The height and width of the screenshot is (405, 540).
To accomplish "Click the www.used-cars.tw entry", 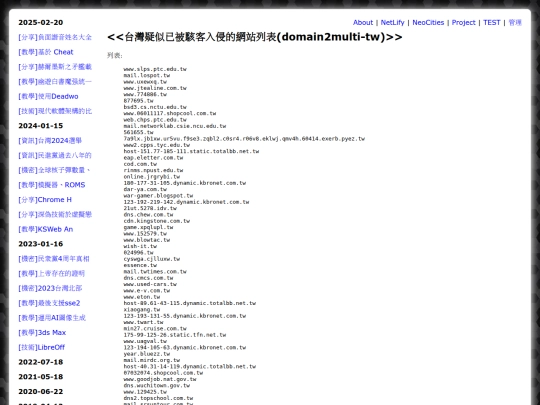I will (150, 284).
